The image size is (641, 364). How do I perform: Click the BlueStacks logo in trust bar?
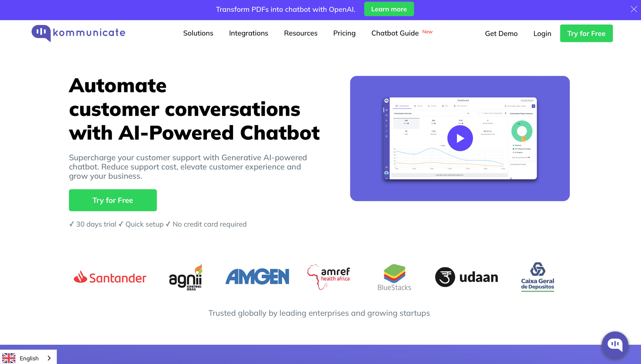[394, 277]
